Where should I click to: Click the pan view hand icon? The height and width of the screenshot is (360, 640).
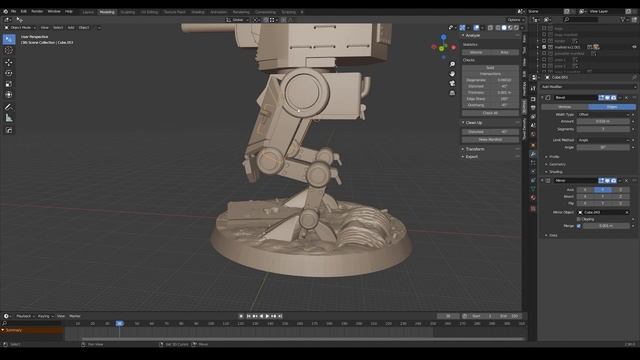click(x=452, y=74)
